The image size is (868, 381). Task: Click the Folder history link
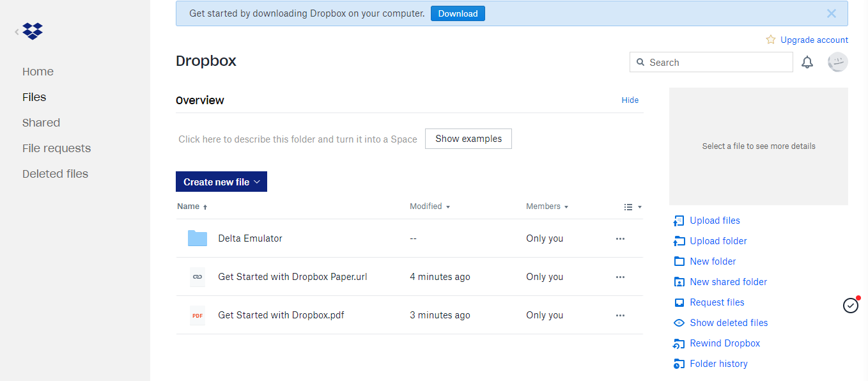(718, 364)
